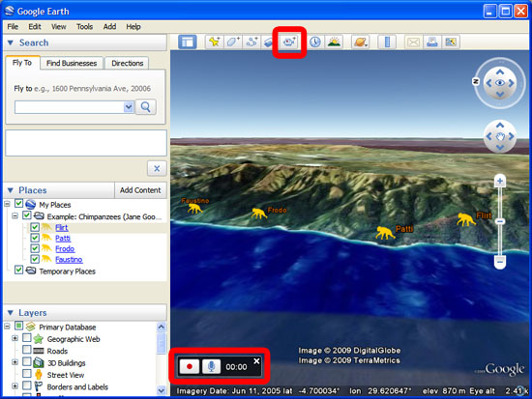The height and width of the screenshot is (399, 532).
Task: Show historical imagery with clock icon
Action: pyautogui.click(x=315, y=43)
